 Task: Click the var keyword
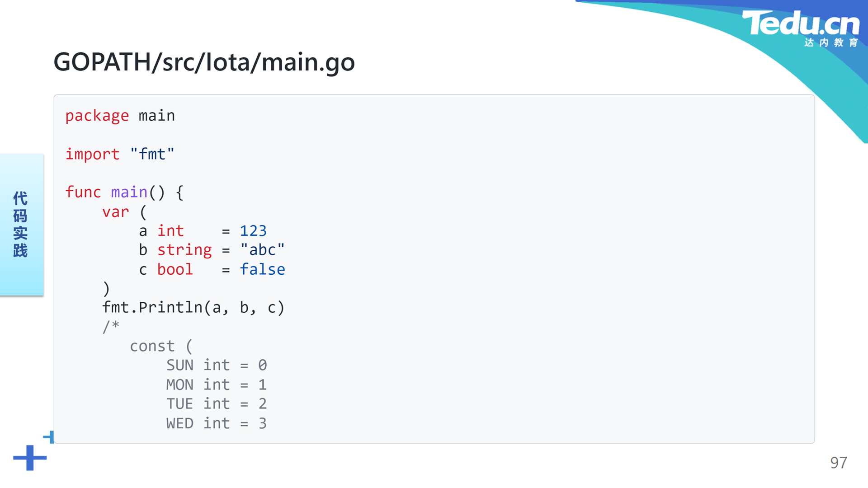[115, 212]
